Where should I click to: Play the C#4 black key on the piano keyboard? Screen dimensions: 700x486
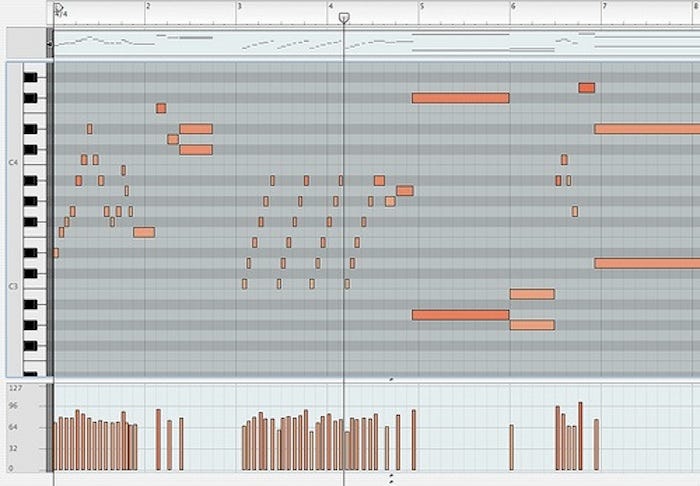[30, 150]
